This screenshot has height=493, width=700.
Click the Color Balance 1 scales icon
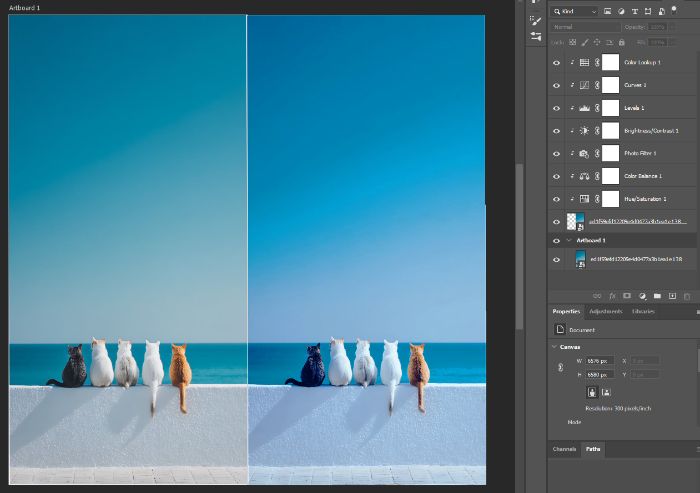[x=584, y=176]
